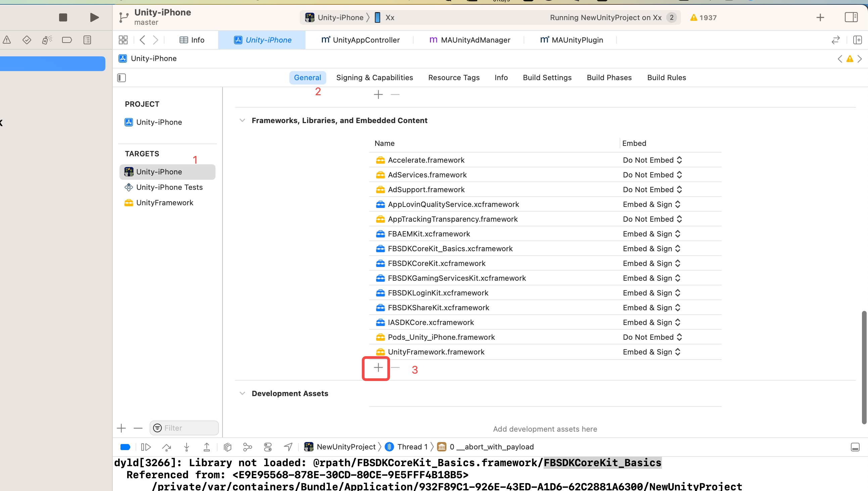Click the step over debug icon
This screenshot has height=491, width=868.
[x=166, y=447]
